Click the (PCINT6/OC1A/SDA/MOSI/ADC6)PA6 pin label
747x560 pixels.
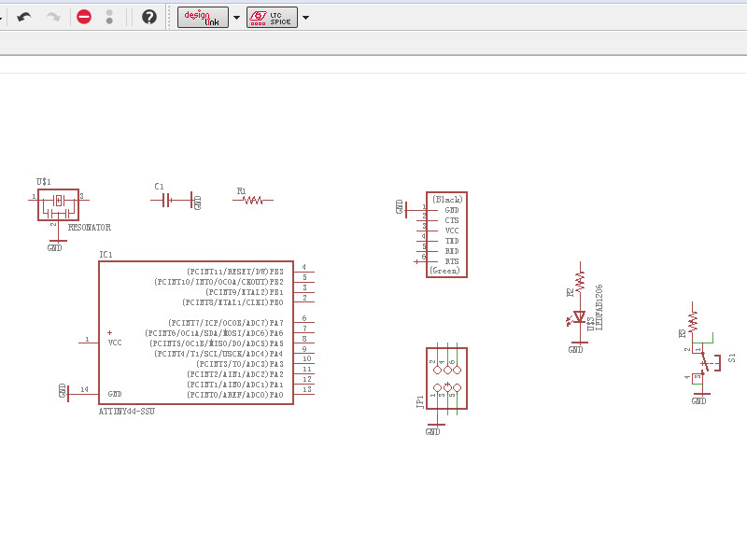coord(215,333)
